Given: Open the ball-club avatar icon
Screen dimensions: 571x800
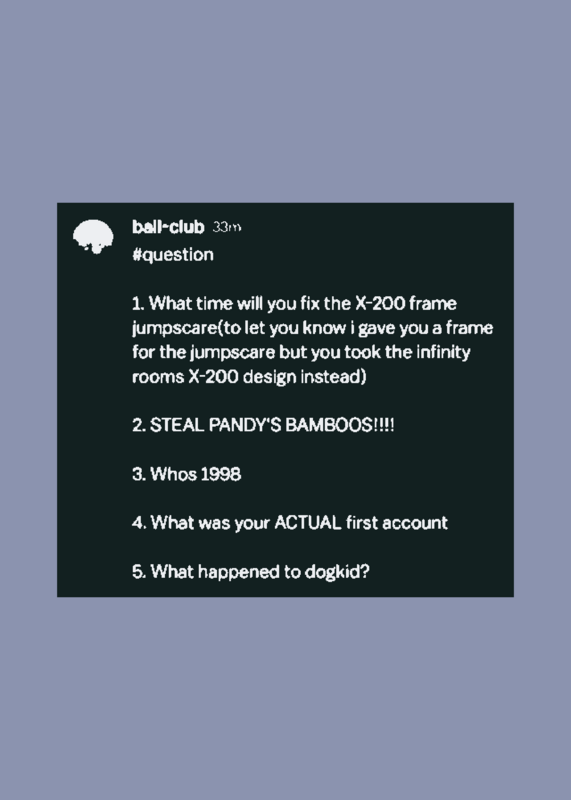Looking at the screenshot, I should [93, 237].
